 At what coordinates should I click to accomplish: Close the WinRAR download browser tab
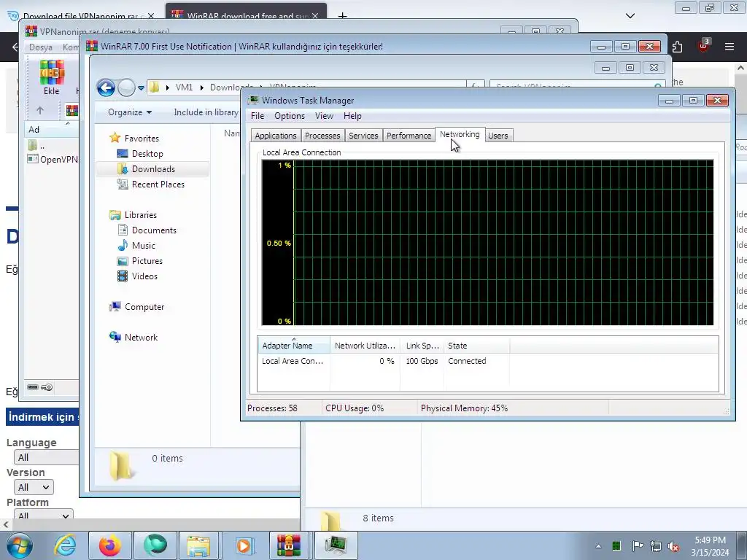coord(315,16)
